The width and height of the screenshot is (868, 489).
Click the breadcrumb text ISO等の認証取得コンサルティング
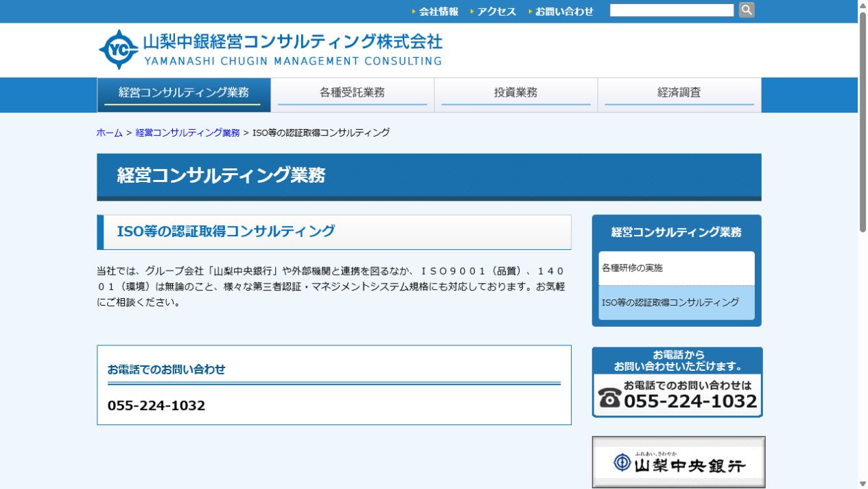coord(321,133)
